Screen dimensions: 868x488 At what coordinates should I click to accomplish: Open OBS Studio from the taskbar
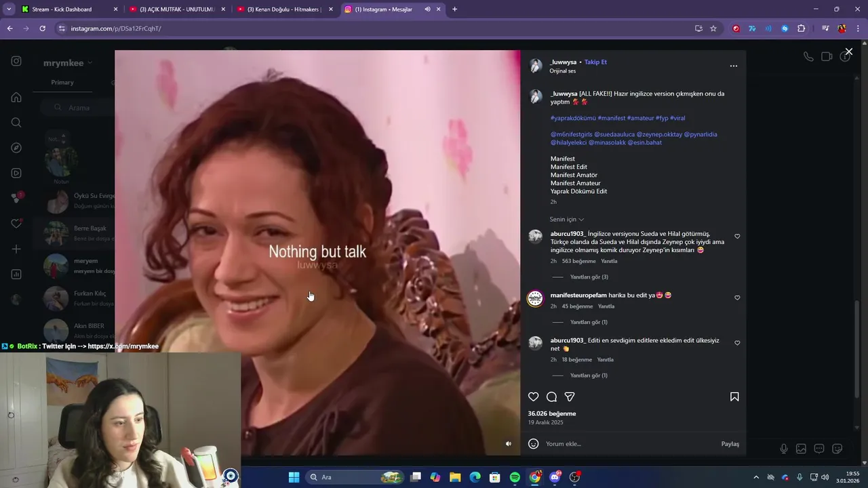[x=574, y=477]
